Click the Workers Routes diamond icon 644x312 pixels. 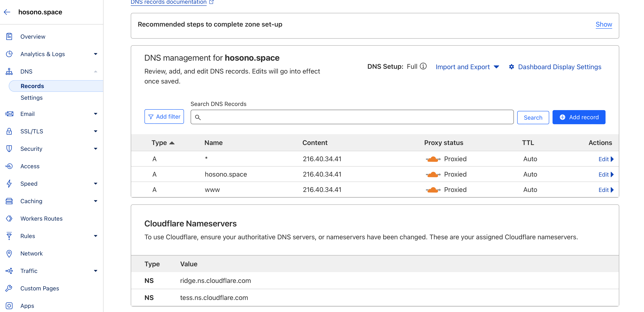[9, 219]
